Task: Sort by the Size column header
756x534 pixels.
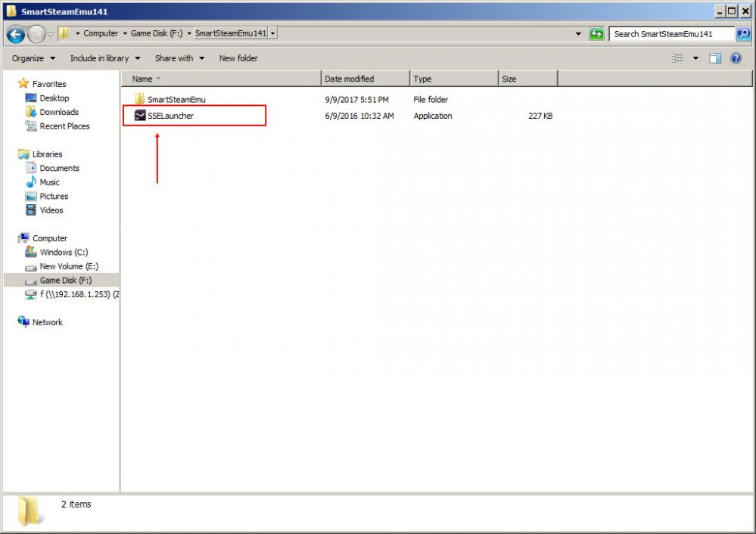Action: click(x=528, y=79)
